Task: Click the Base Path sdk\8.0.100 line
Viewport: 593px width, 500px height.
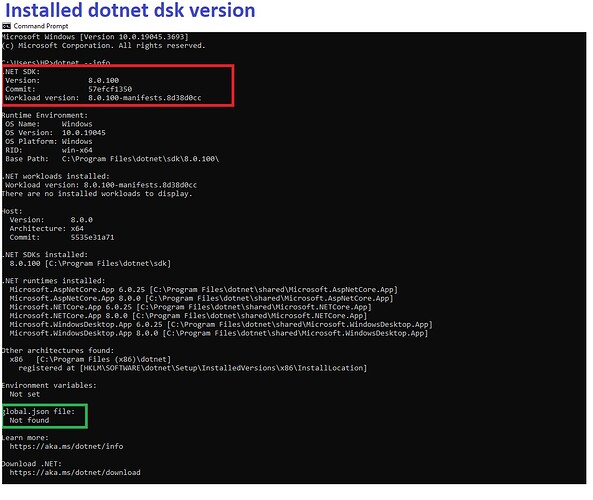Action: click(112, 159)
